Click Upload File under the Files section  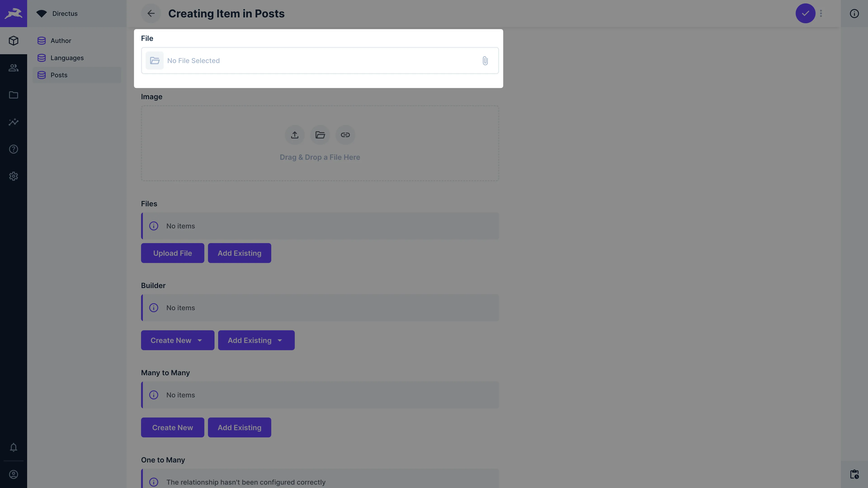tap(172, 253)
